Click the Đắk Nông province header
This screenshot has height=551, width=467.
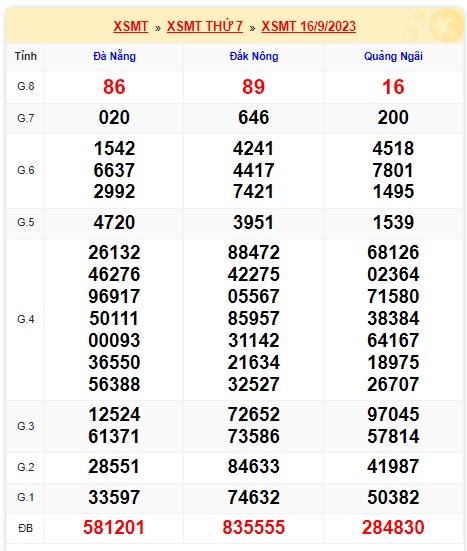(254, 56)
